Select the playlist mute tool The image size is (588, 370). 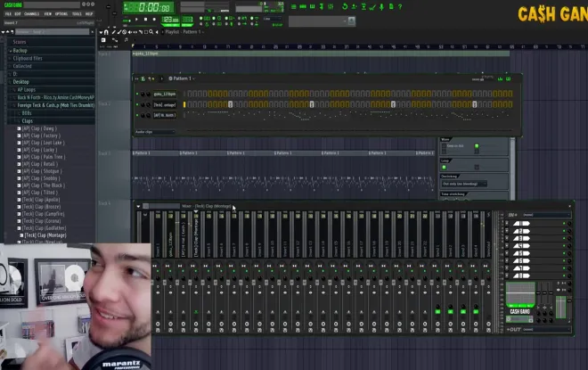[x=130, y=32]
